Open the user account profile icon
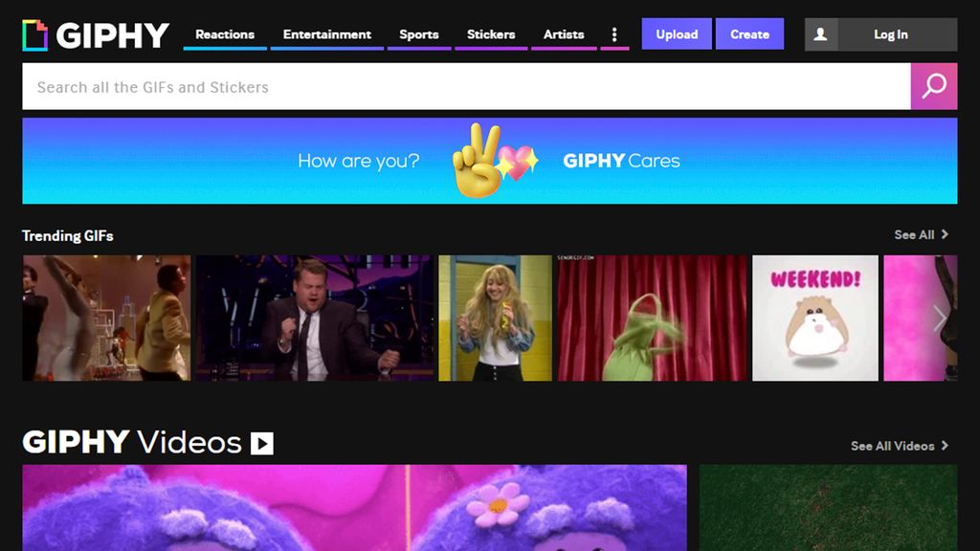 [x=821, y=34]
